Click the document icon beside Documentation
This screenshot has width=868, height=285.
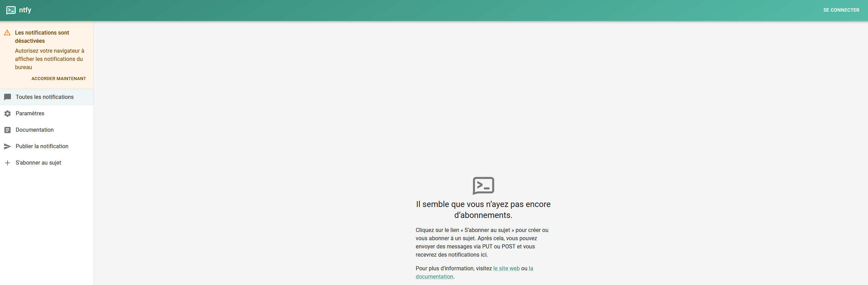[x=8, y=130]
